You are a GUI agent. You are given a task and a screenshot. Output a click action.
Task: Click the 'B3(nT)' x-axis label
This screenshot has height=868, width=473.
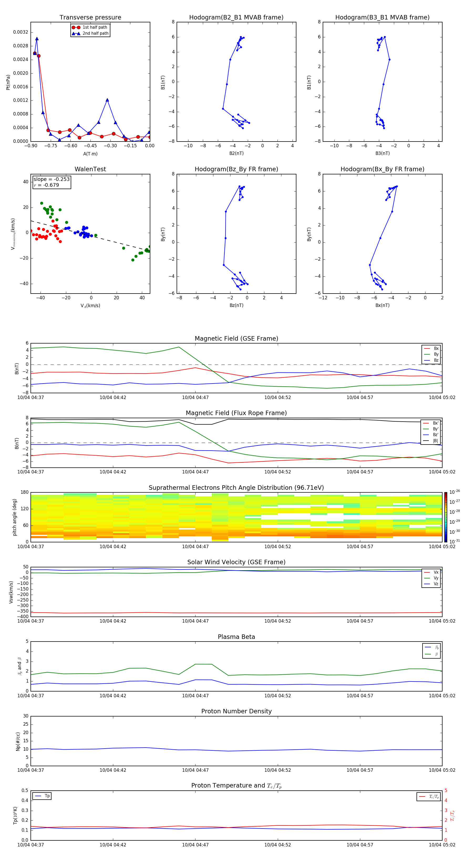pos(382,153)
